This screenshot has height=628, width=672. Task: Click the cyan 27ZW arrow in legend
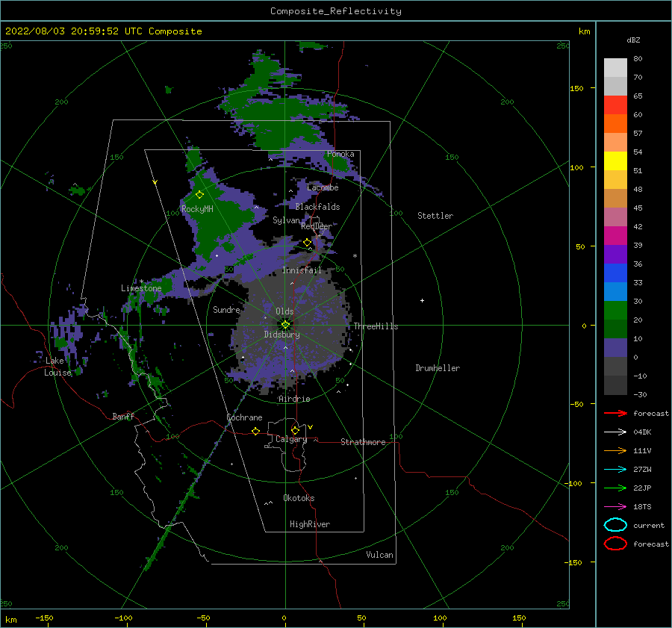[615, 470]
